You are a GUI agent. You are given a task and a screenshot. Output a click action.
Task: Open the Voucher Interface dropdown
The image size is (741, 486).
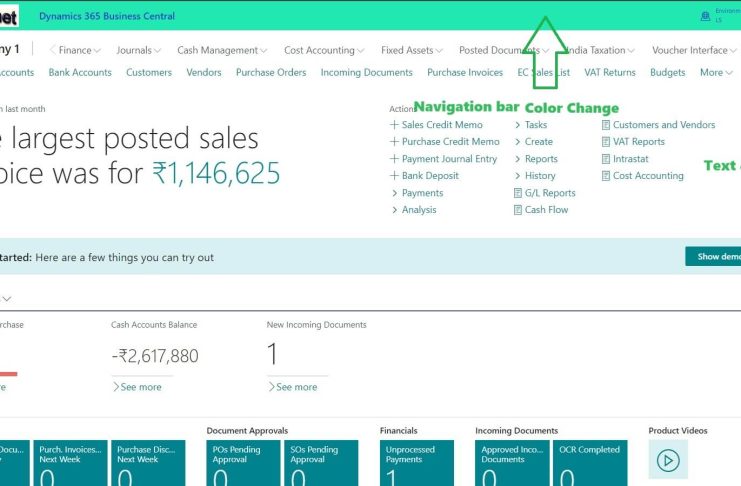click(694, 50)
